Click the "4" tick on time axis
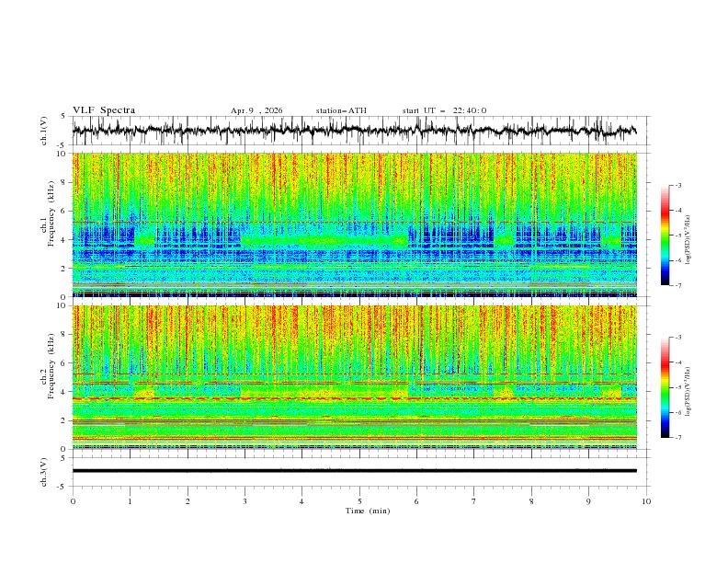 click(x=301, y=501)
